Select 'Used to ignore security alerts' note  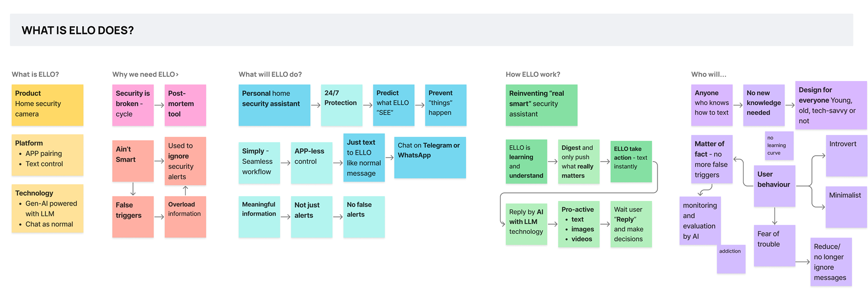185,161
